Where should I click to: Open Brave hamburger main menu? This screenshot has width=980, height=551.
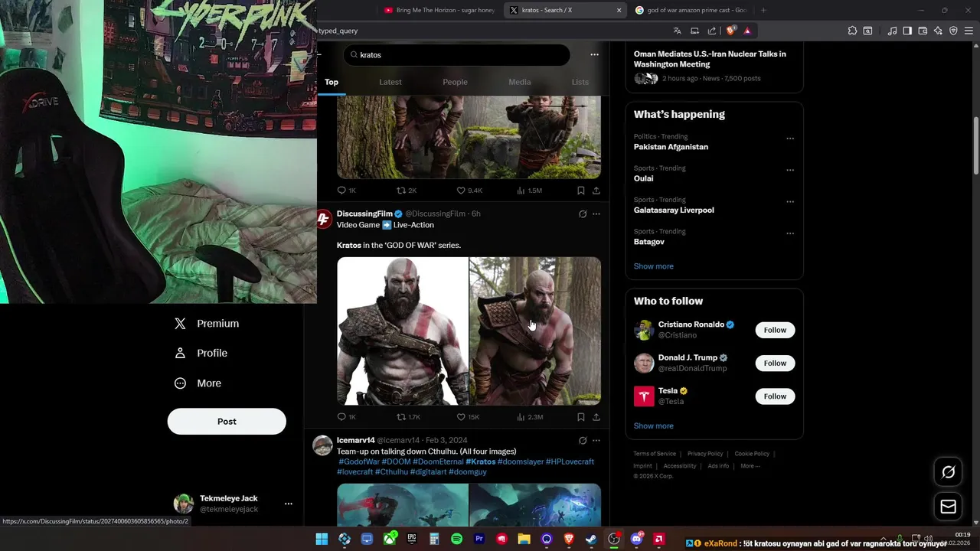tap(969, 31)
